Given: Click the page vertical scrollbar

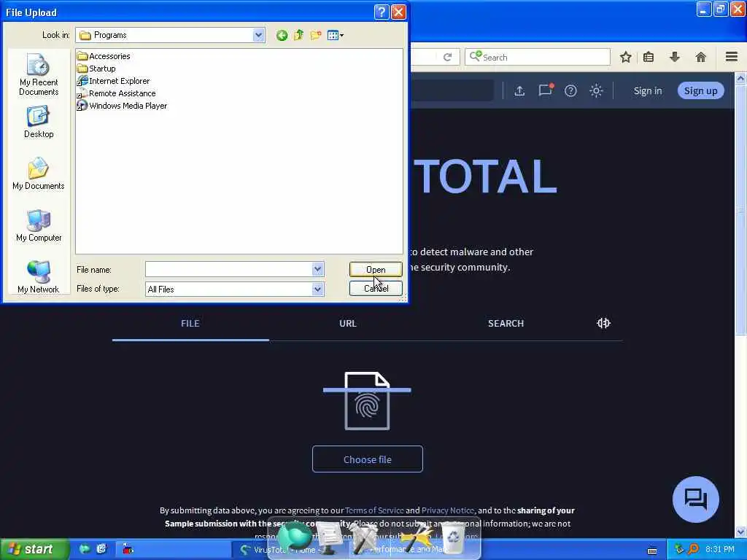Looking at the screenshot, I should coord(741,209).
